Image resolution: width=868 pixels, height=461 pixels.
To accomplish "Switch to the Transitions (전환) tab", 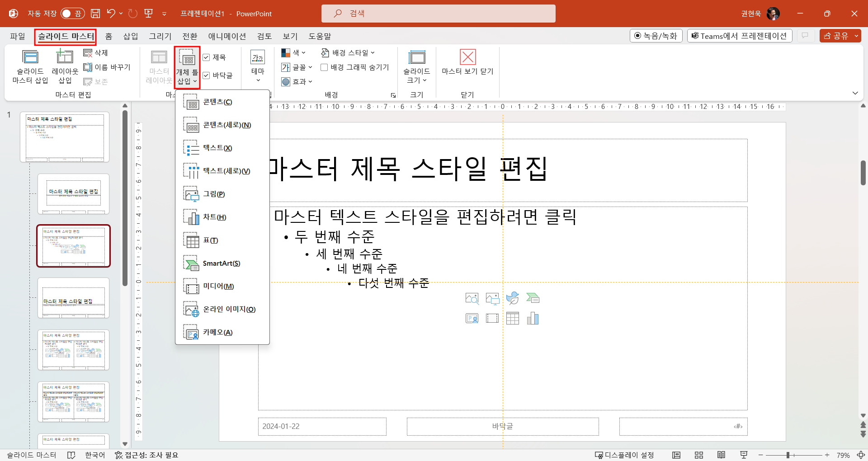I will [190, 36].
